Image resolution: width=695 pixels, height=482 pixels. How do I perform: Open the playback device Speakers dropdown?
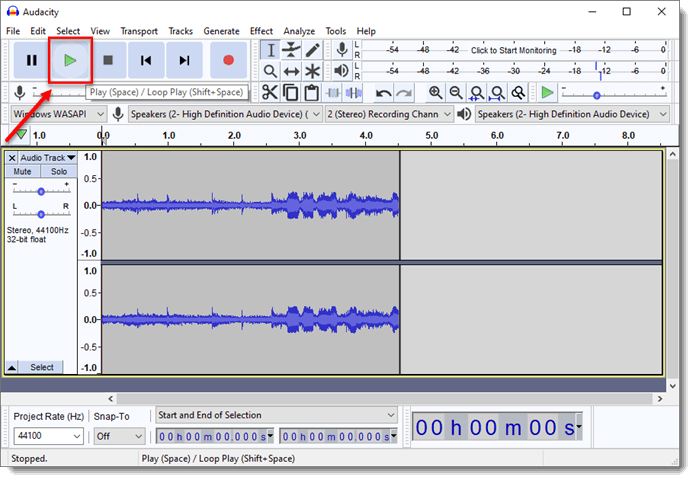[x=572, y=114]
